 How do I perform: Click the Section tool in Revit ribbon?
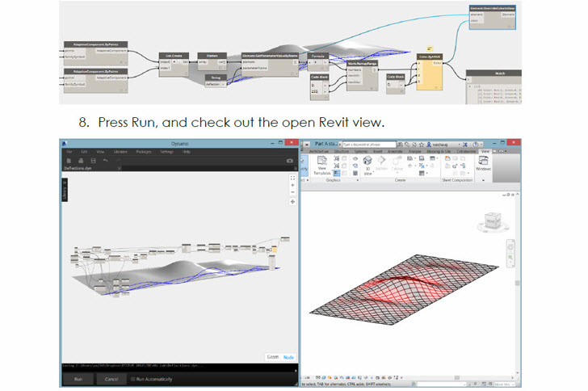[x=381, y=164]
